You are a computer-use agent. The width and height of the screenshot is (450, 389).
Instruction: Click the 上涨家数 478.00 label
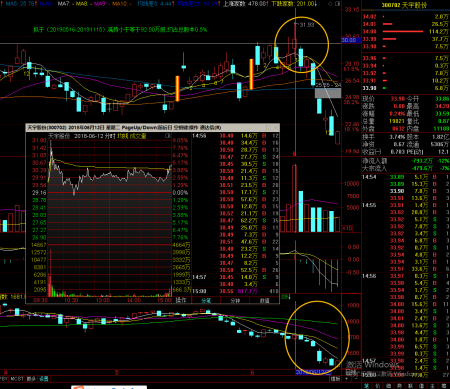coord(245,4)
